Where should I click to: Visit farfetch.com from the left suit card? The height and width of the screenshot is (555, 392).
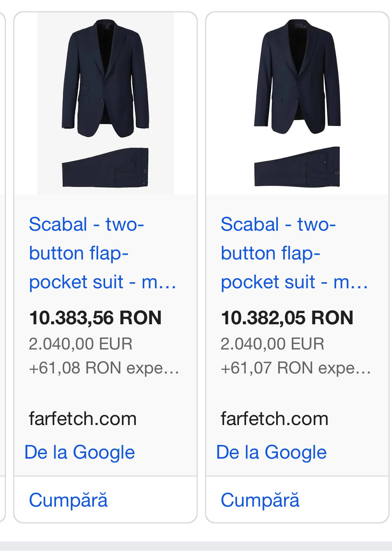coord(83,419)
